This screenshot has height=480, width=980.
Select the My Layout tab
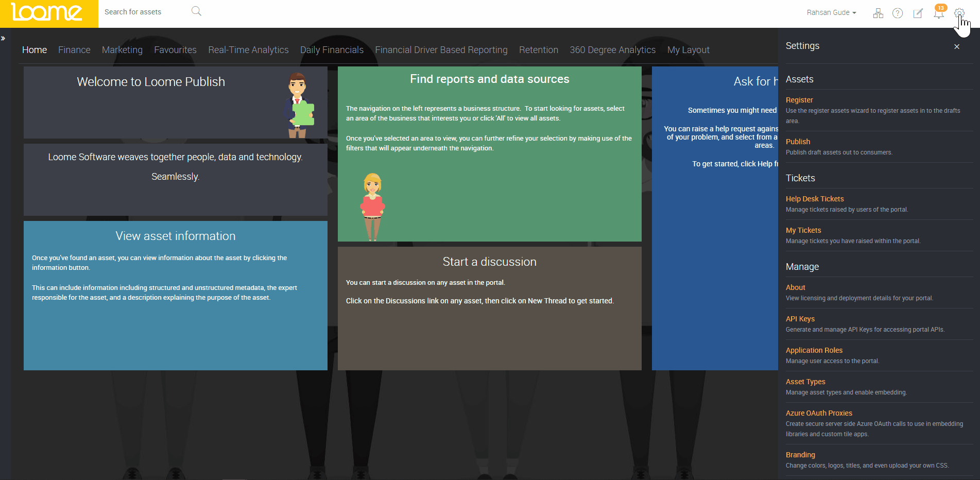(x=689, y=50)
